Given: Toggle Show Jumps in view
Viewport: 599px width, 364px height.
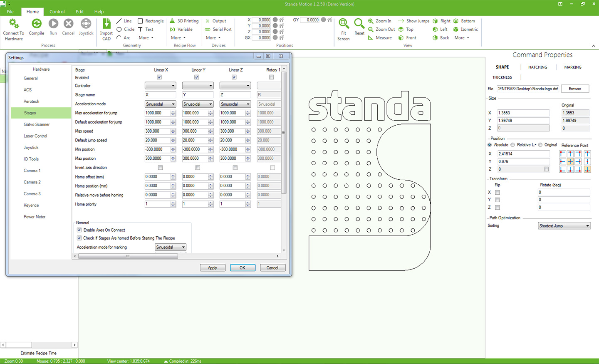Looking at the screenshot, I should point(413,21).
